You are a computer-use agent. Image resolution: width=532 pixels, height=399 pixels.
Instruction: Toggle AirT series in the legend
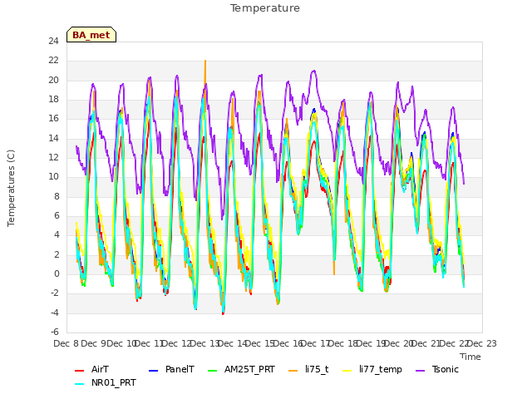[x=100, y=369]
